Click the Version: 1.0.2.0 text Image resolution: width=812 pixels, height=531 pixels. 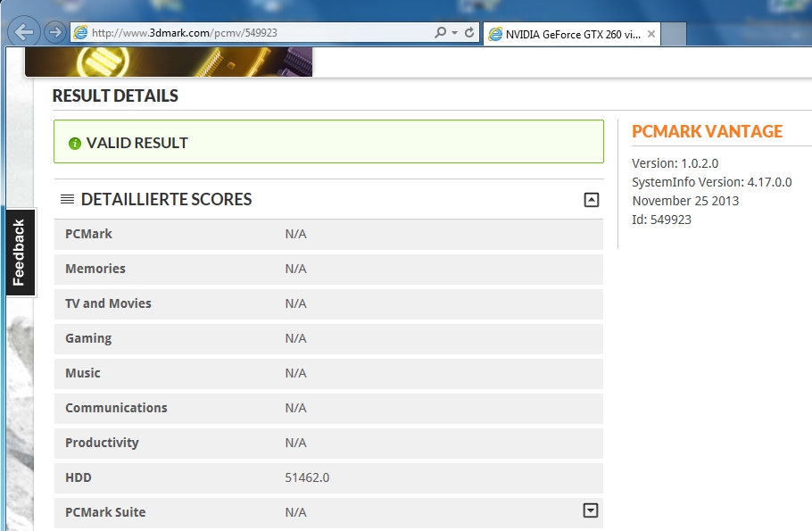675,163
